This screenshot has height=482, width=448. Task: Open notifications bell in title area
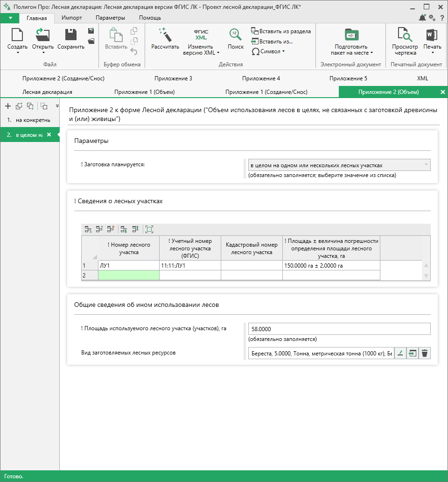coord(422,18)
